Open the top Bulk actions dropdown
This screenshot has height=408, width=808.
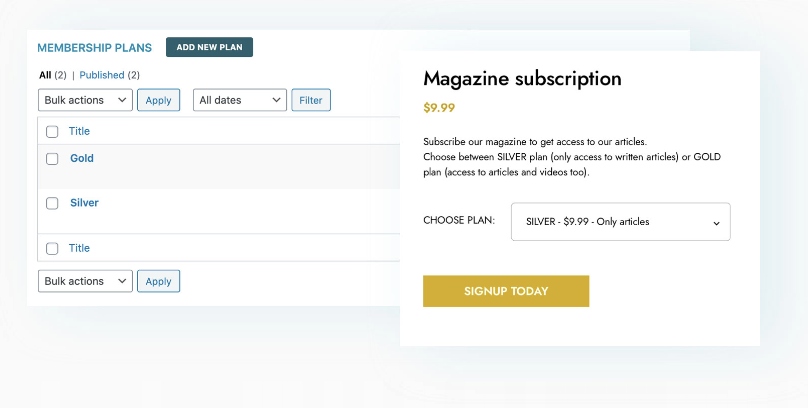tap(85, 100)
